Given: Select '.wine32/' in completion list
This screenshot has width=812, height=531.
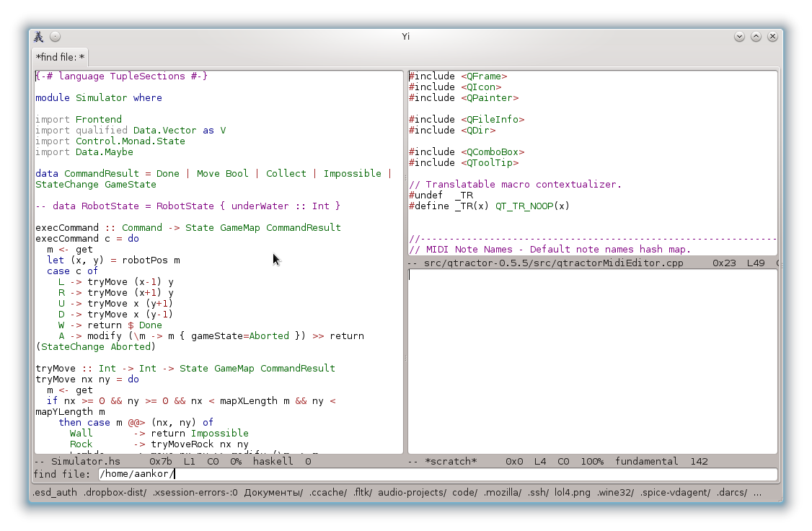Looking at the screenshot, I should pos(615,493).
